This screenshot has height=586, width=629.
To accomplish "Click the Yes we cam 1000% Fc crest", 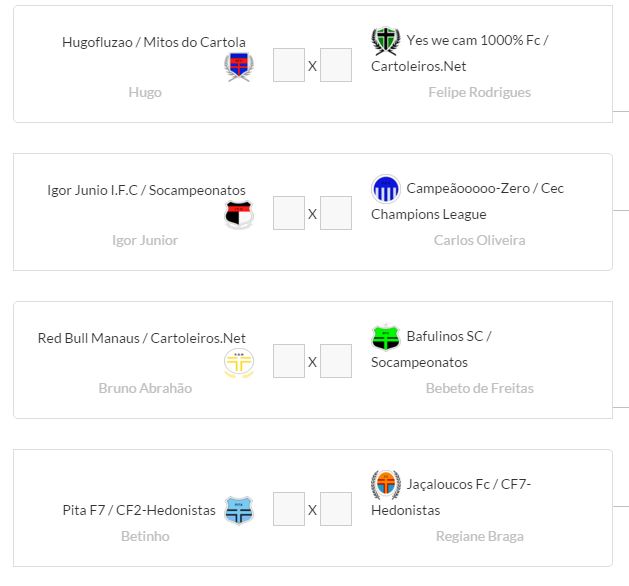I will click(385, 41).
